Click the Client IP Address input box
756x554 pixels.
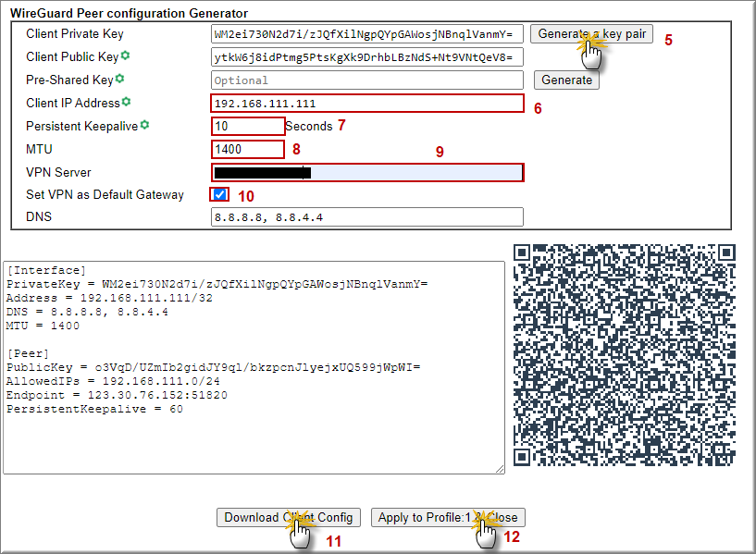366,104
